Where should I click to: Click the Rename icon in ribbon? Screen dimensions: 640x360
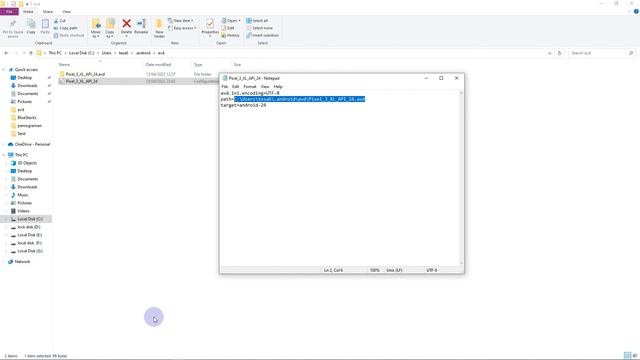click(141, 24)
